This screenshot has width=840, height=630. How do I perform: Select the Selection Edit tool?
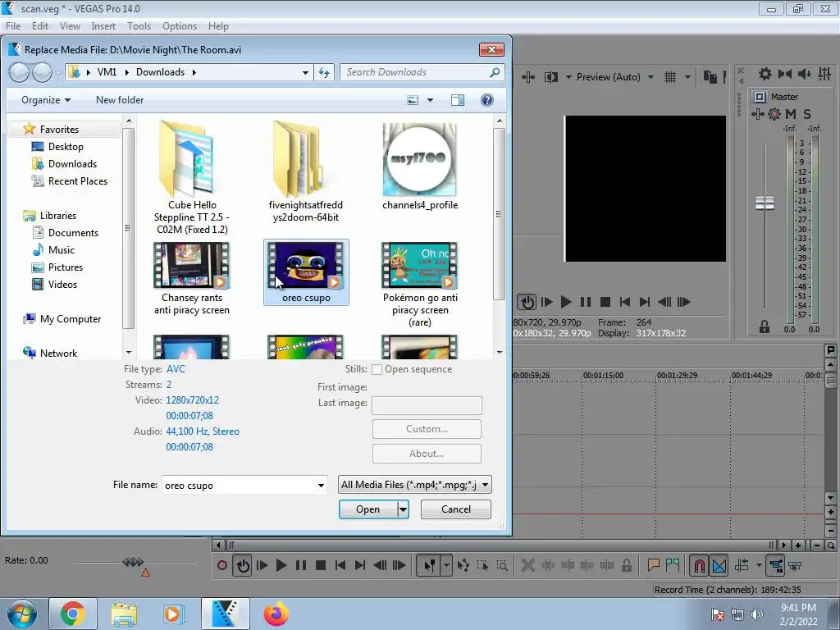click(x=482, y=565)
